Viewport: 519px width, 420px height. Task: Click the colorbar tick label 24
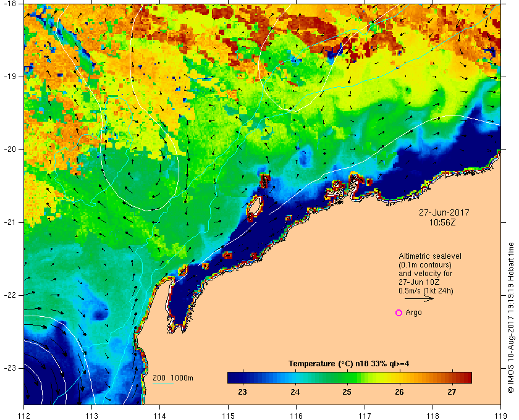pos(295,392)
